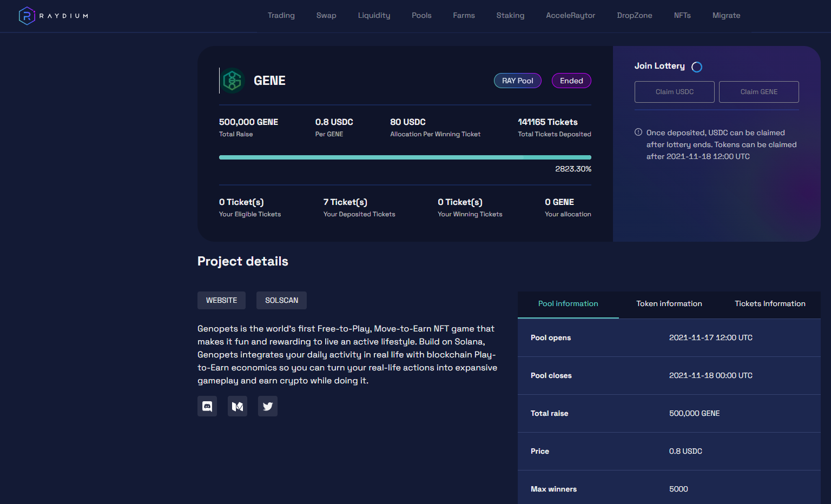Viewport: 831px width, 504px height.
Task: Click the Price row value 0.8 USDC
Action: 685,451
